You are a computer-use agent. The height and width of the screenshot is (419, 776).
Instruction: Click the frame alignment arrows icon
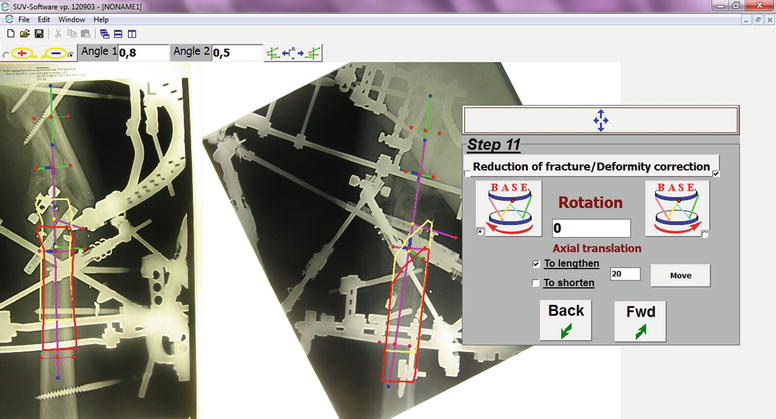pos(292,52)
